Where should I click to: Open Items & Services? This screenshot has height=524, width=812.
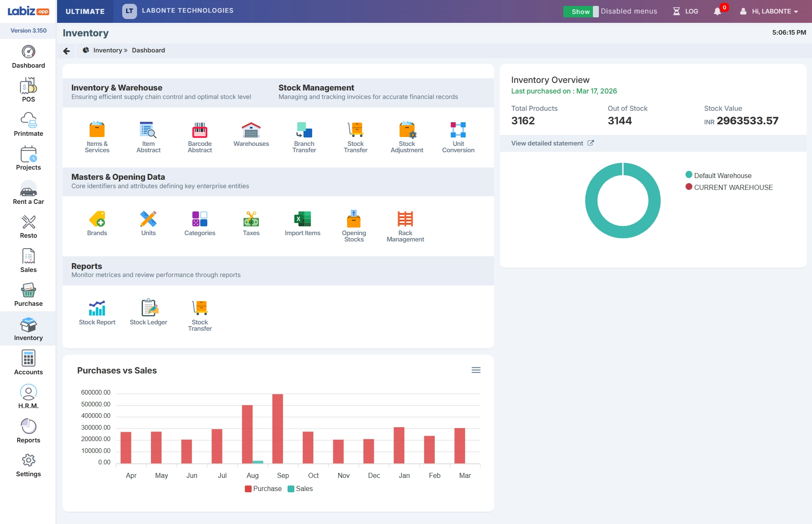pyautogui.click(x=97, y=137)
